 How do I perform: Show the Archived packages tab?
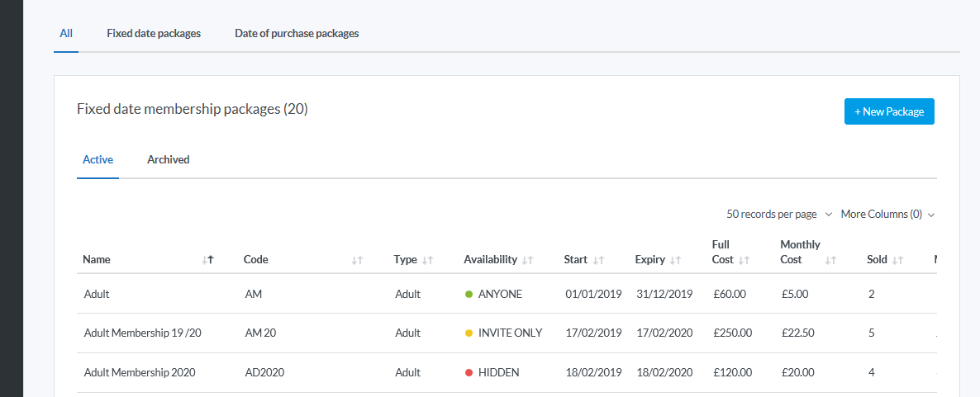tap(169, 160)
